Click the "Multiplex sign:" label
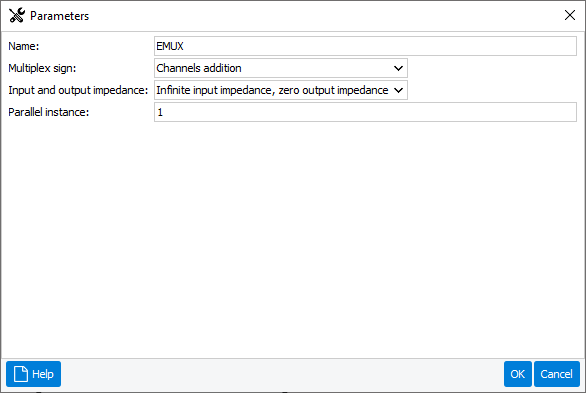Viewport: 586px width, 393px height. [42, 68]
